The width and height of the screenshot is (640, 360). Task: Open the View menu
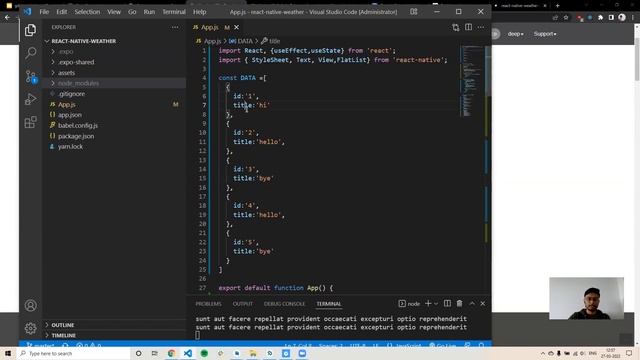pos(114,12)
